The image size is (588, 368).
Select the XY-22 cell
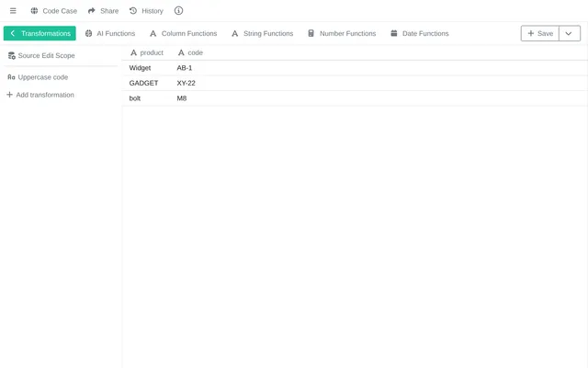pyautogui.click(x=186, y=83)
